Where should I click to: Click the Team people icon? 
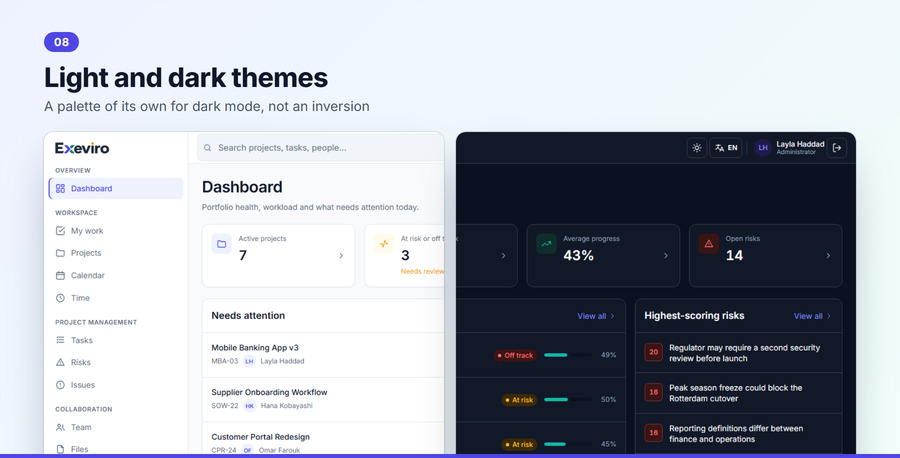click(x=60, y=427)
